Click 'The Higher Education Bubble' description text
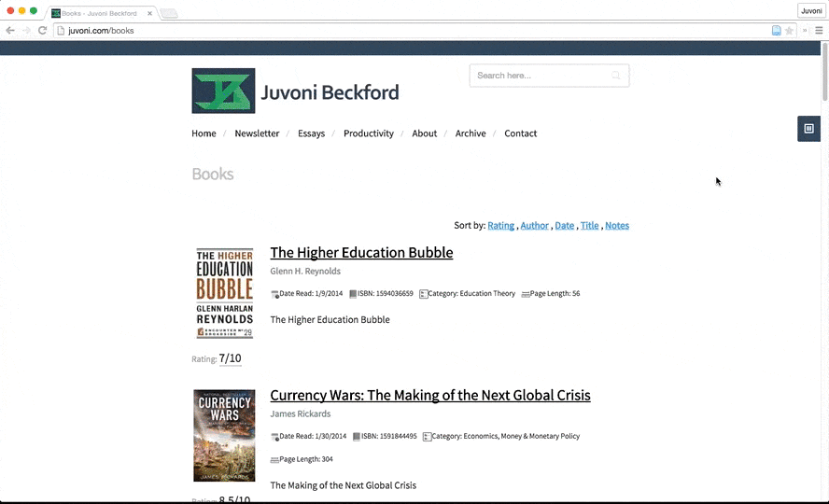829x504 pixels. pyautogui.click(x=330, y=319)
